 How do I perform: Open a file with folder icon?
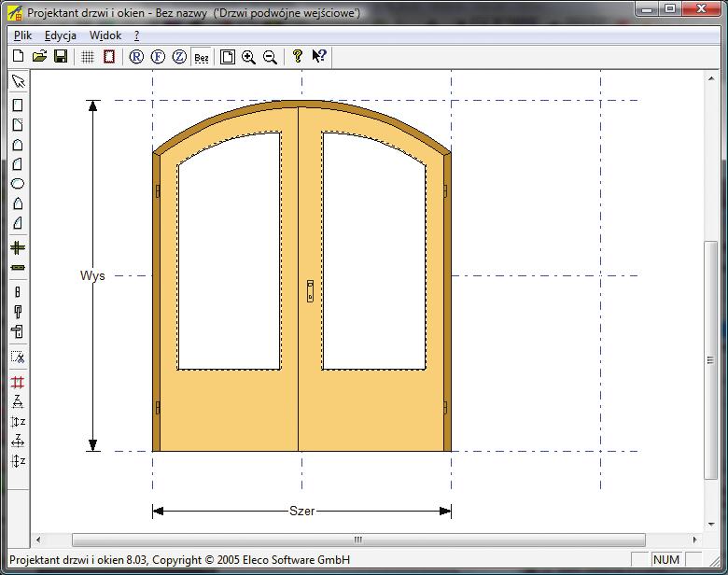(x=40, y=57)
